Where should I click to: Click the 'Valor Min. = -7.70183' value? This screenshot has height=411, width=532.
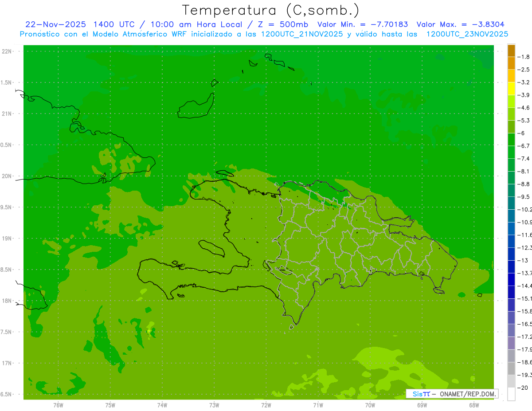click(363, 24)
